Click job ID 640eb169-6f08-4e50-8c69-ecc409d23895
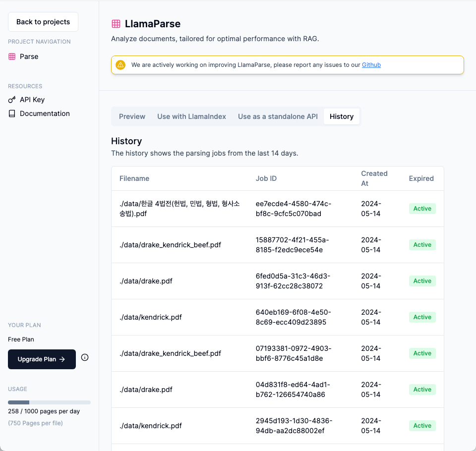 click(293, 317)
